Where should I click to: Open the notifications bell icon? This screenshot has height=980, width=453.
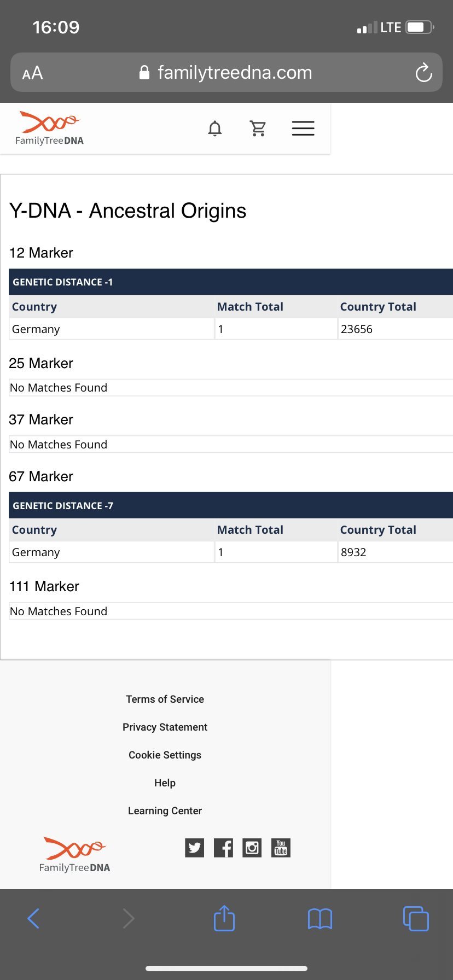coord(215,129)
